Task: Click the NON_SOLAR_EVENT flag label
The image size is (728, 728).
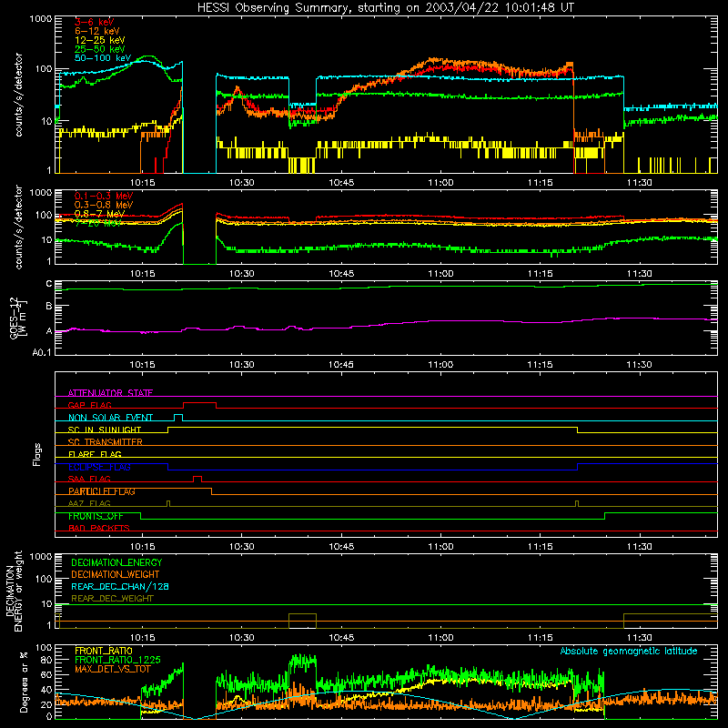Action: click(110, 418)
